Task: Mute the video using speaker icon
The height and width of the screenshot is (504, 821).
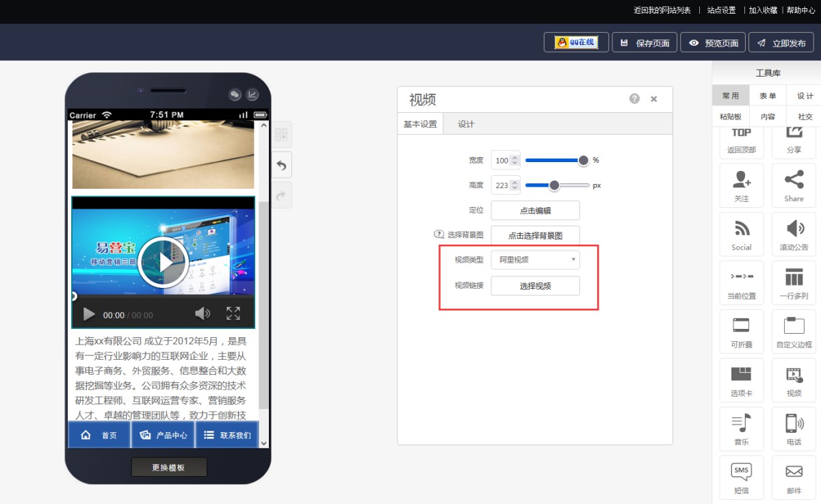Action: [x=202, y=314]
